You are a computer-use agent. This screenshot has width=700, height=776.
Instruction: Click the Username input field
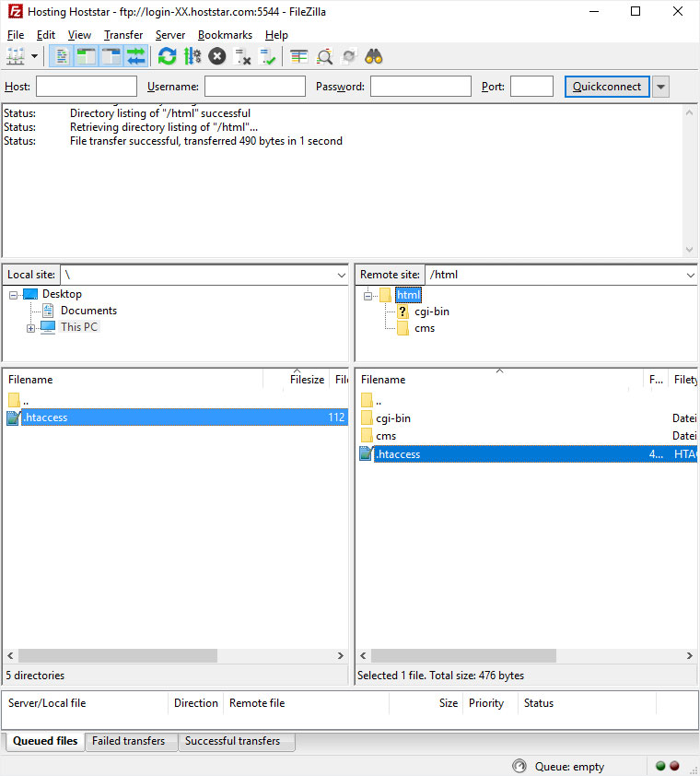255,87
